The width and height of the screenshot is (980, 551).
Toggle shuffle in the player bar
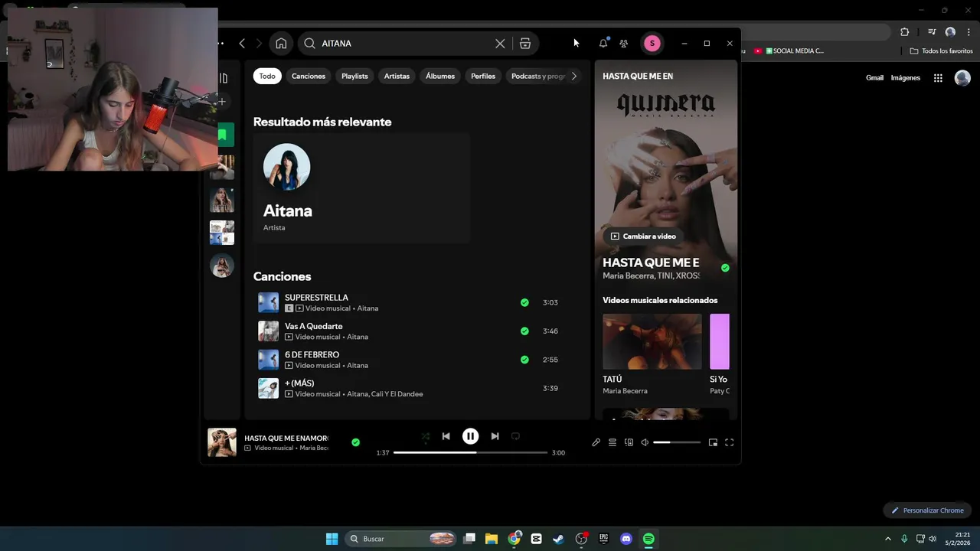426,436
